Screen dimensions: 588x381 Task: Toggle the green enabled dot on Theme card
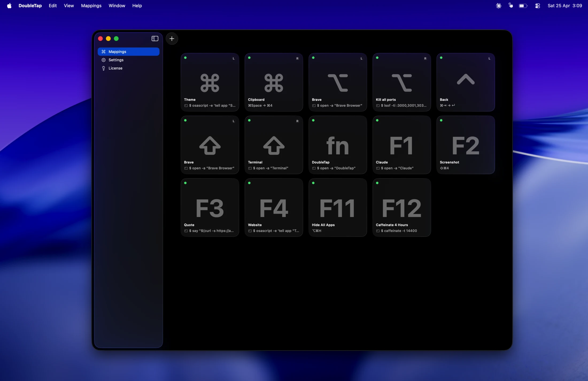click(x=185, y=58)
